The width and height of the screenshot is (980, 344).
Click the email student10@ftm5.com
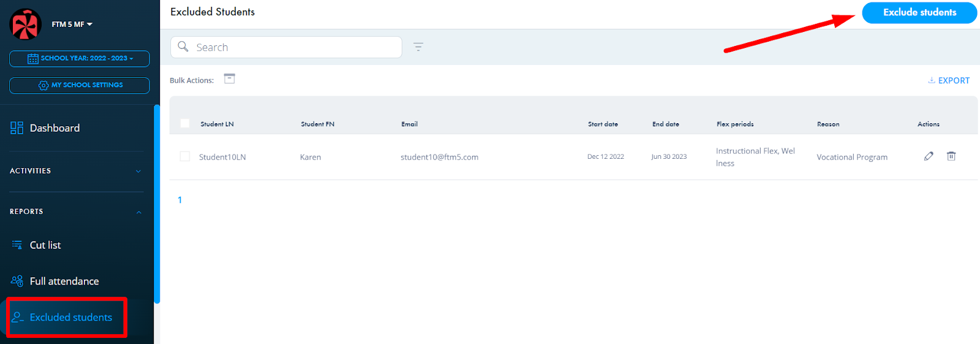pos(439,158)
